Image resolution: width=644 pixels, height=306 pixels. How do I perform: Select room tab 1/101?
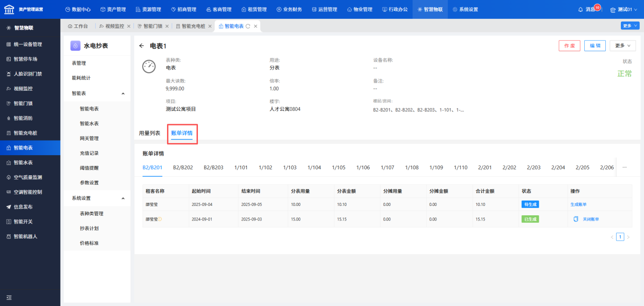coord(241,168)
